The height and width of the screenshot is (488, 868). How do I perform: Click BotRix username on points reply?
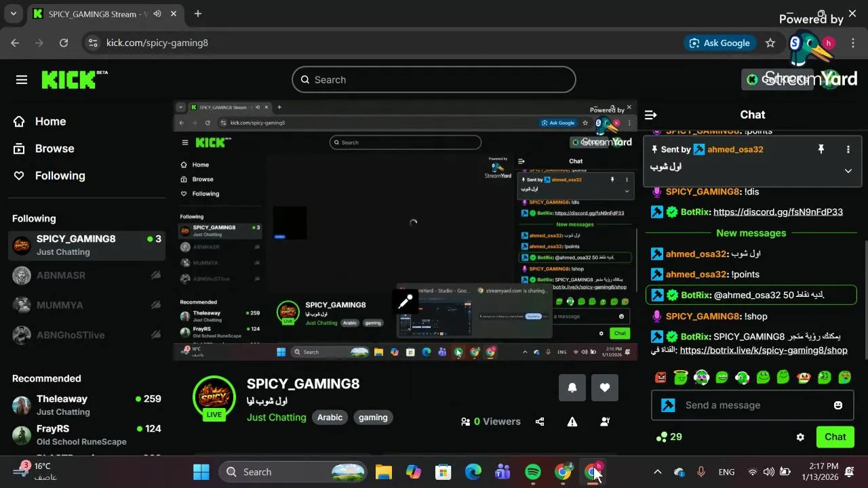pos(695,296)
